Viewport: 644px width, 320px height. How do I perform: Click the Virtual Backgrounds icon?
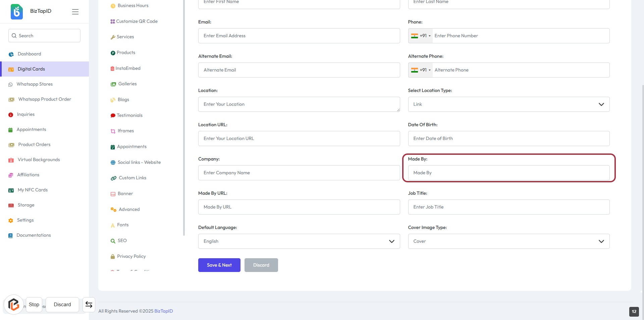pyautogui.click(x=11, y=160)
